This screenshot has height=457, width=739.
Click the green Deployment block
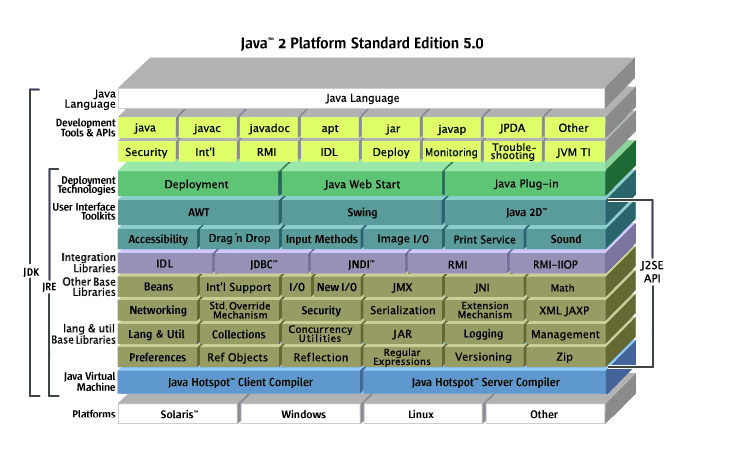[198, 184]
